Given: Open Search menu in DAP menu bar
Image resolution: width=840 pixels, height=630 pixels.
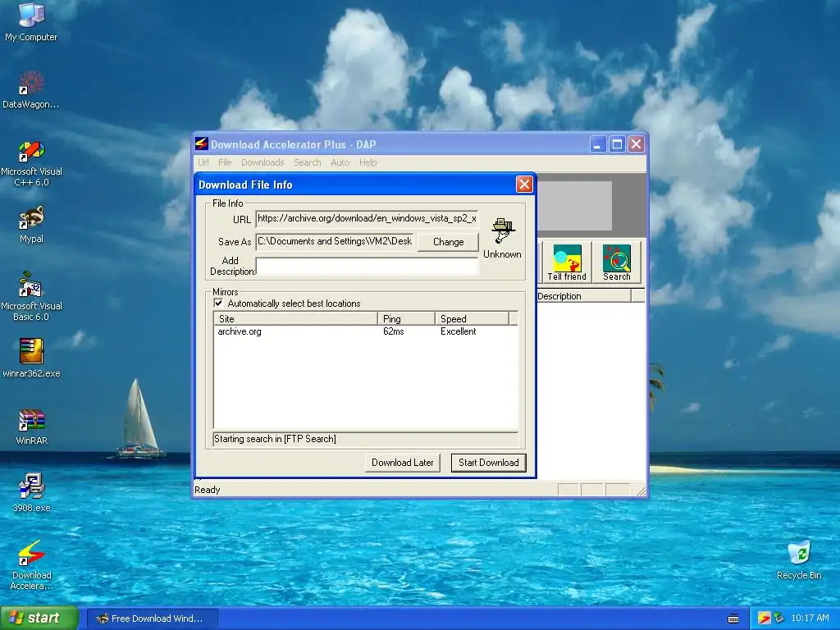Looking at the screenshot, I should tap(307, 162).
